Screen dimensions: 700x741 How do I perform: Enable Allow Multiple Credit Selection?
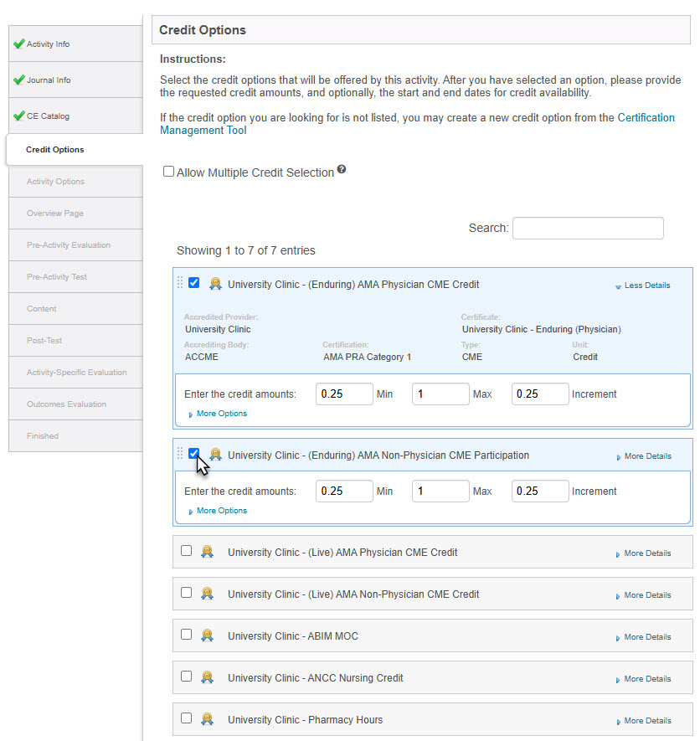click(x=168, y=171)
